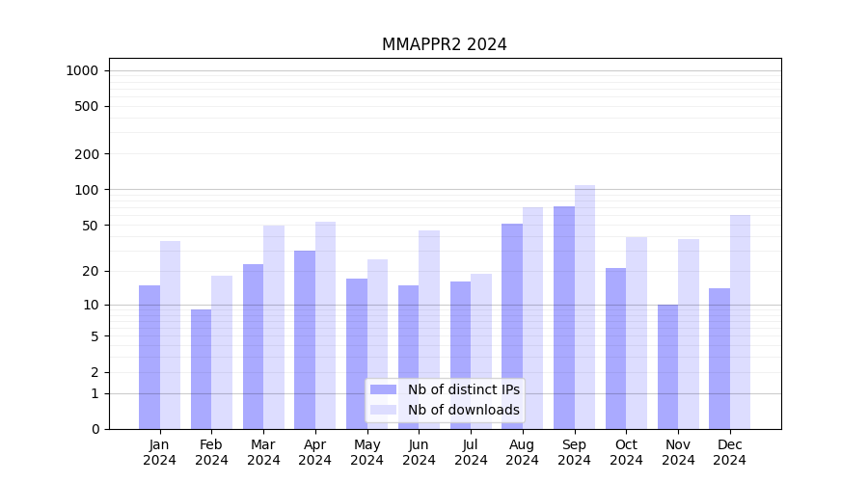Click the chart title MMAPPR2 2024

point(444,44)
